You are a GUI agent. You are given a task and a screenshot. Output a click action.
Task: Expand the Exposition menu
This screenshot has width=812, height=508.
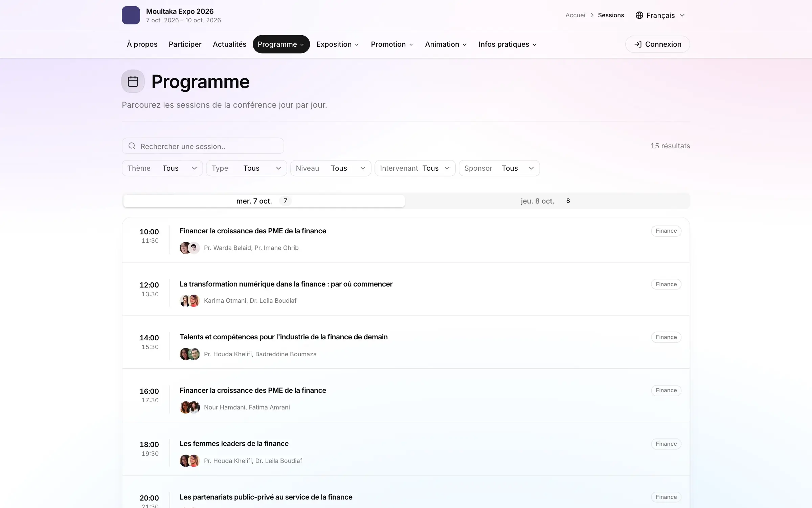click(338, 44)
